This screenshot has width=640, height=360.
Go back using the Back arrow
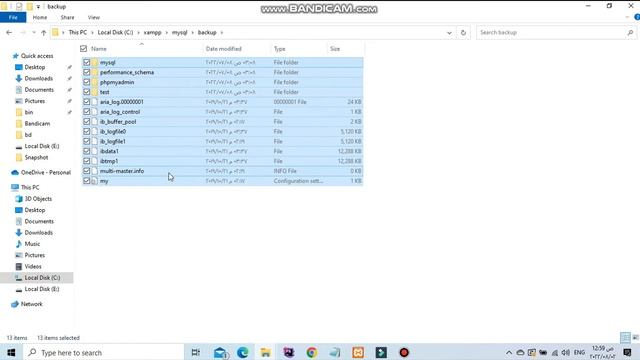tap(9, 33)
